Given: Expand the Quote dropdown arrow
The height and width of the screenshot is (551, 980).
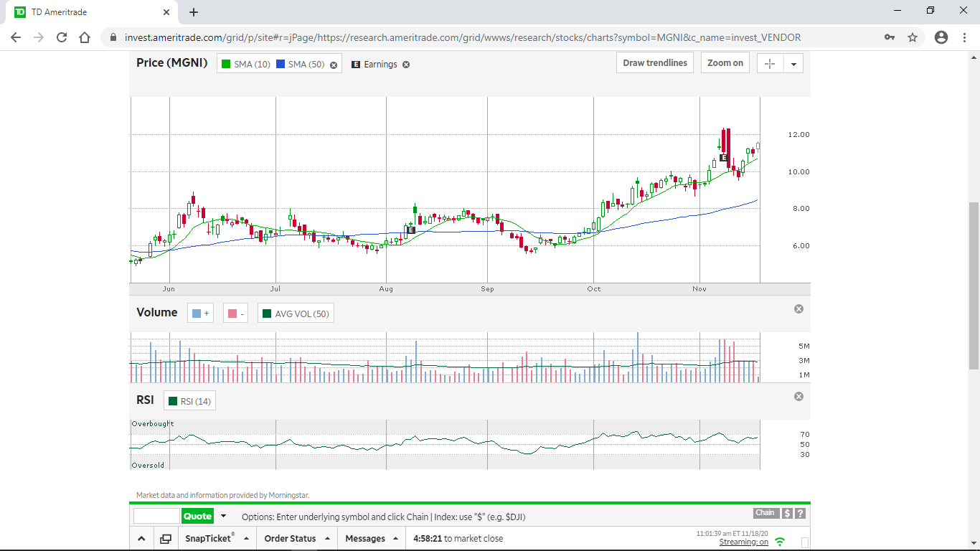Looking at the screenshot, I should (223, 516).
